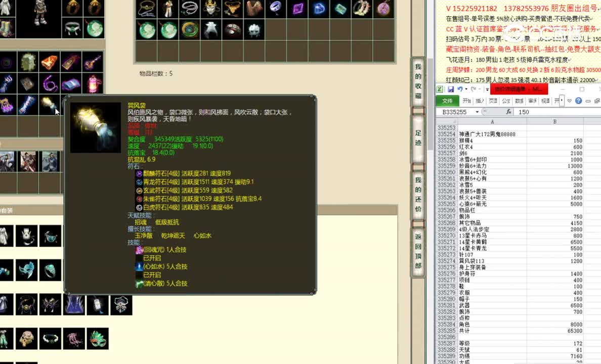
Task: Open the Quick Access Toolbar customize dropdown
Action: coord(487,89)
